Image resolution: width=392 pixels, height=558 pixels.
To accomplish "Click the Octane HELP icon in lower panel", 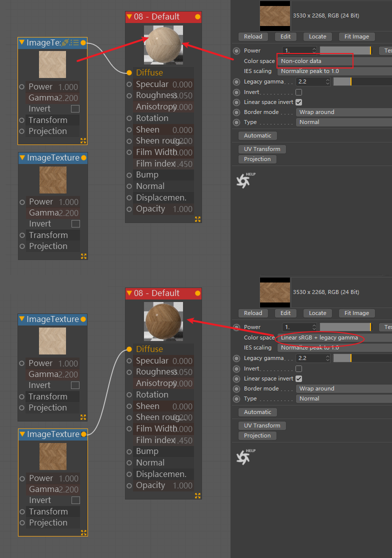I will pos(245,456).
